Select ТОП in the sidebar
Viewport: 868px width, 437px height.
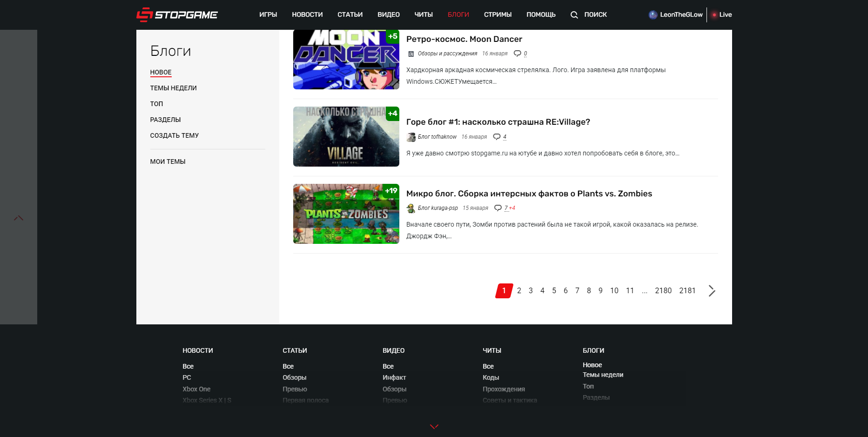click(x=156, y=104)
